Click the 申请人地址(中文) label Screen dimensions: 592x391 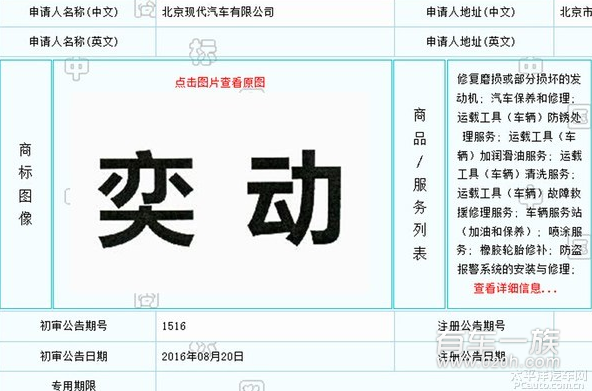point(471,12)
